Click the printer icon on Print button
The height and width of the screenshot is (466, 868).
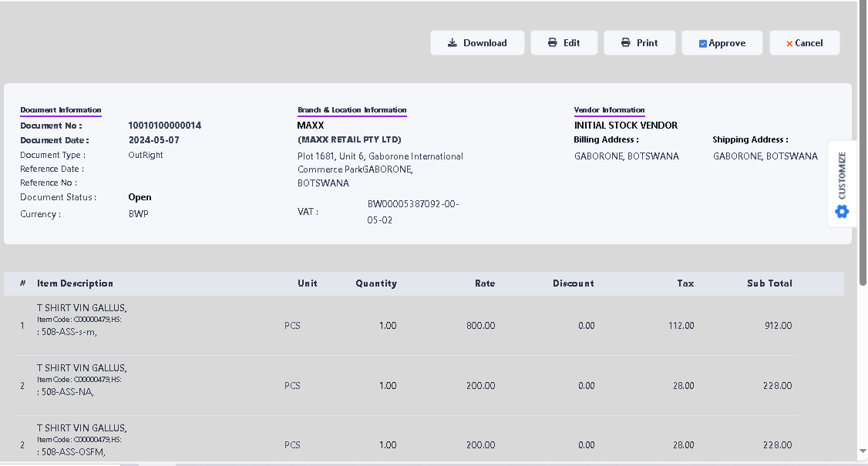coord(626,43)
